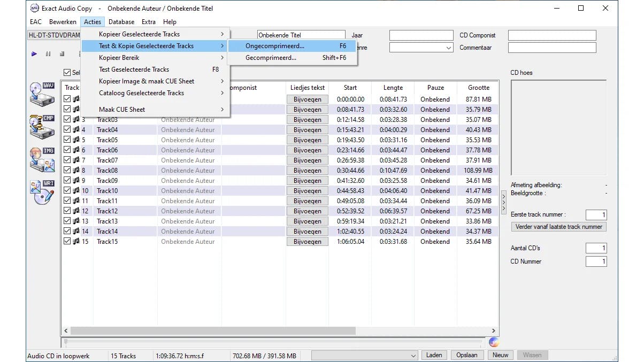Click the CD icon beside the position slider

point(494,342)
